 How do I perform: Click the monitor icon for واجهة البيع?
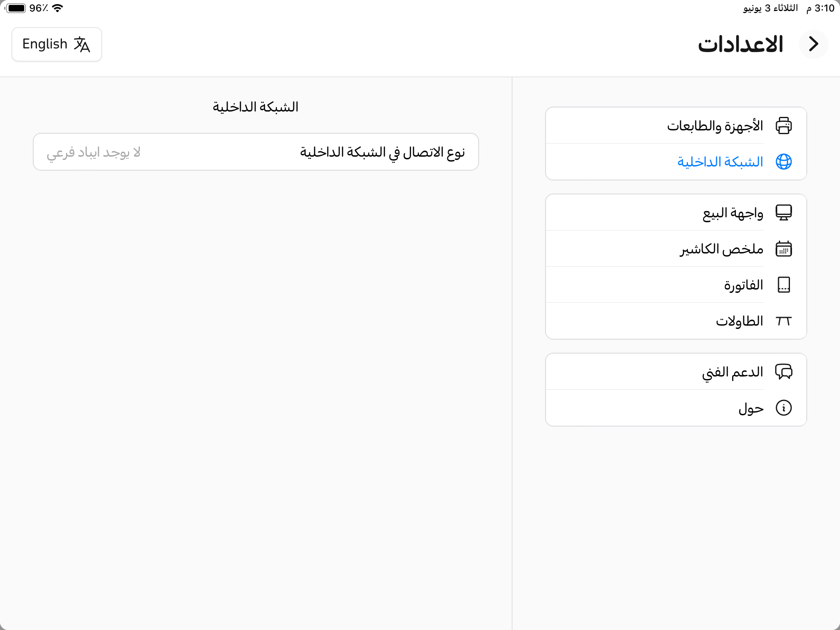(783, 212)
